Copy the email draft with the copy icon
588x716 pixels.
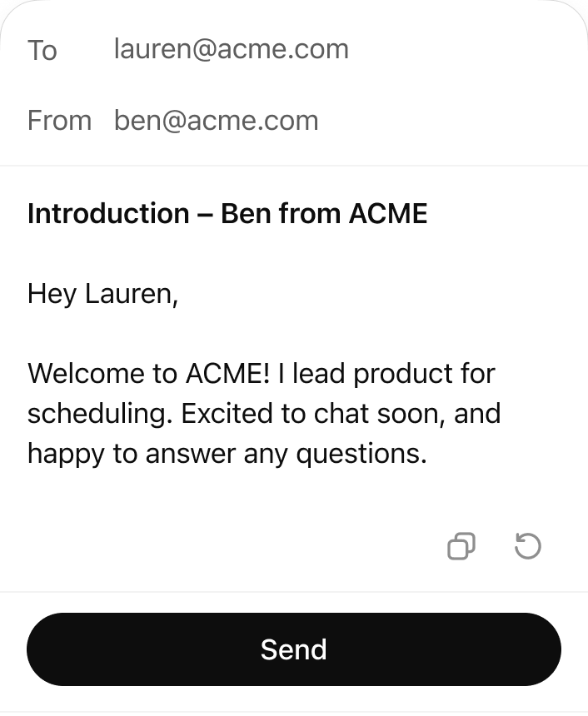coord(461,546)
